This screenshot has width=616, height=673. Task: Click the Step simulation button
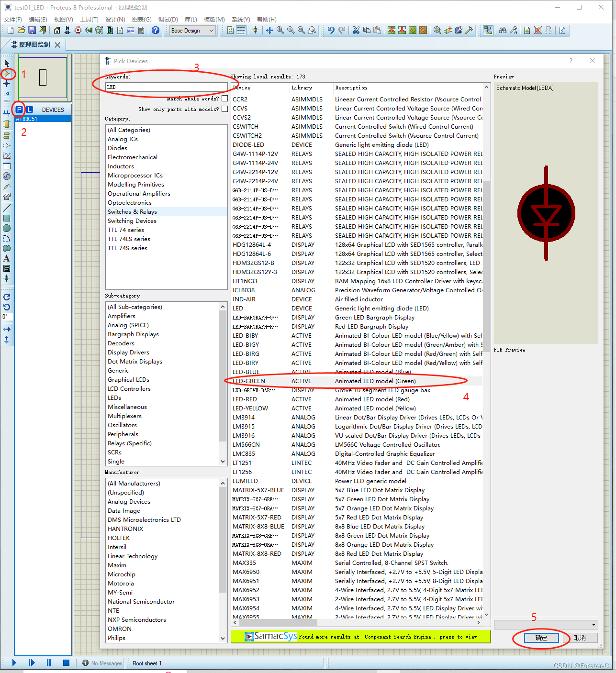click(x=32, y=663)
